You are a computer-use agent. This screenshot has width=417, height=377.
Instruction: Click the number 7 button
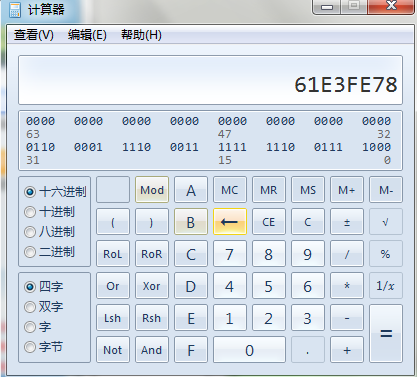(x=230, y=254)
